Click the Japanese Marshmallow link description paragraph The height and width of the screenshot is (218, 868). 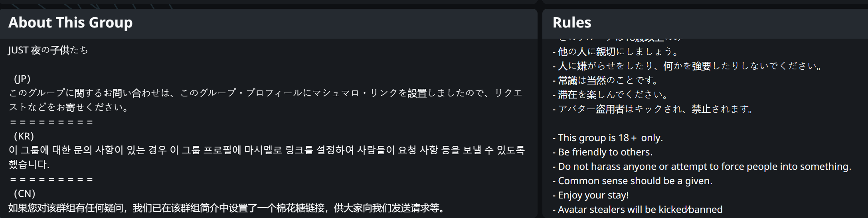(266, 100)
